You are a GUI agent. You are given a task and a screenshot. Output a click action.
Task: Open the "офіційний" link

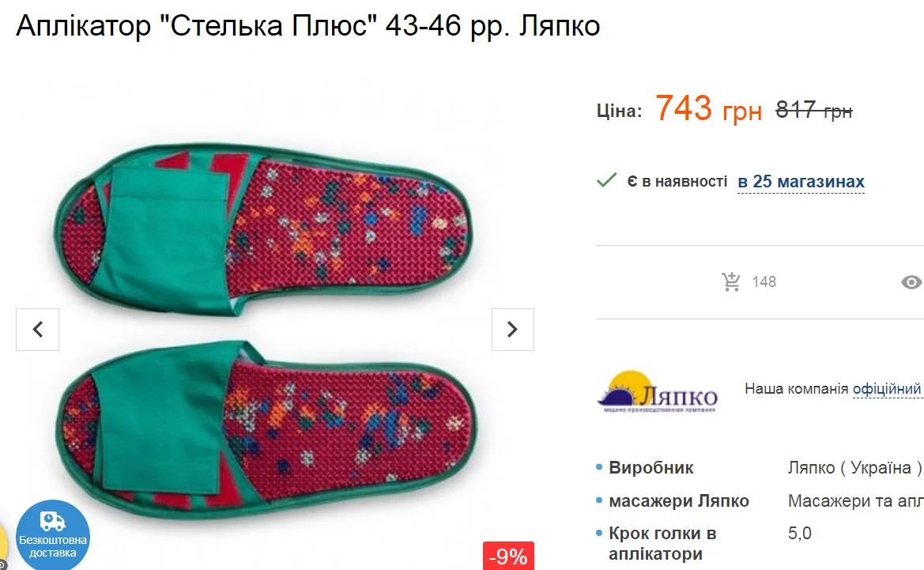(x=887, y=389)
